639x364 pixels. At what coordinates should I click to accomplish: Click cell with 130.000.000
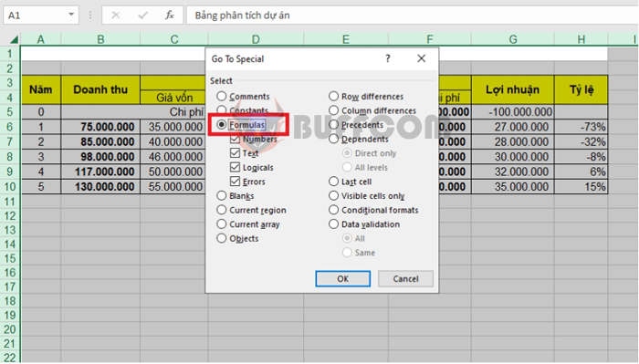[x=100, y=187]
